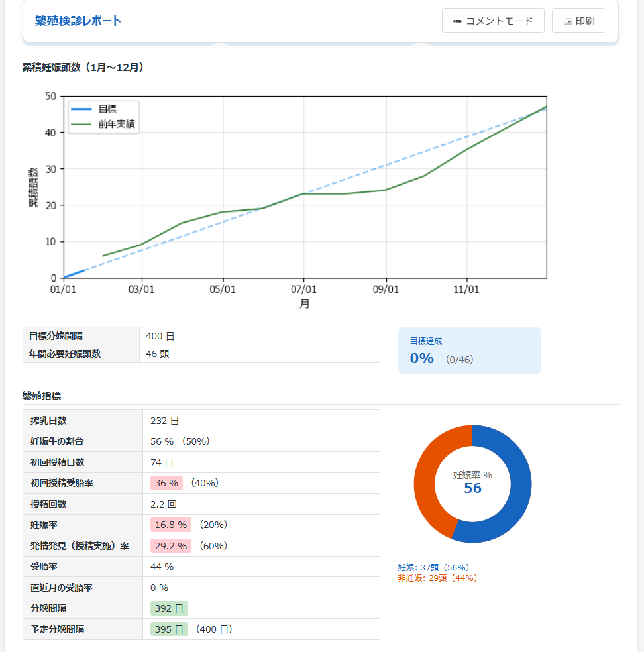Click the green 395 日 badge

(169, 629)
